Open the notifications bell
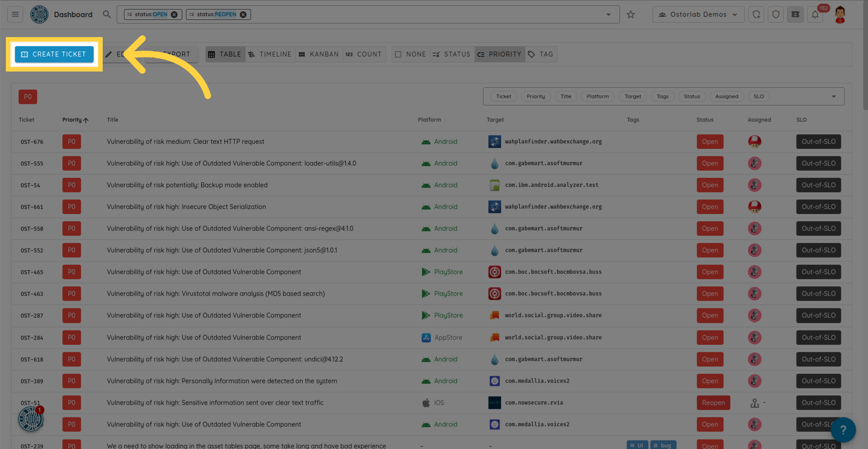The height and width of the screenshot is (449, 868). tap(815, 14)
